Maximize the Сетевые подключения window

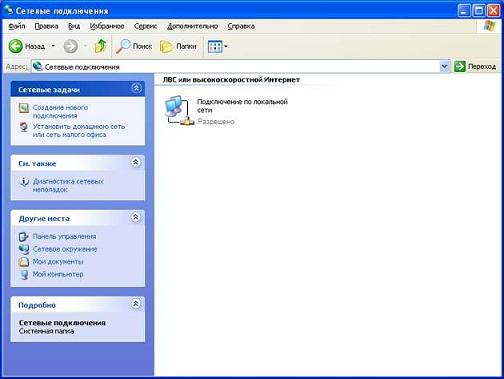coord(479,11)
